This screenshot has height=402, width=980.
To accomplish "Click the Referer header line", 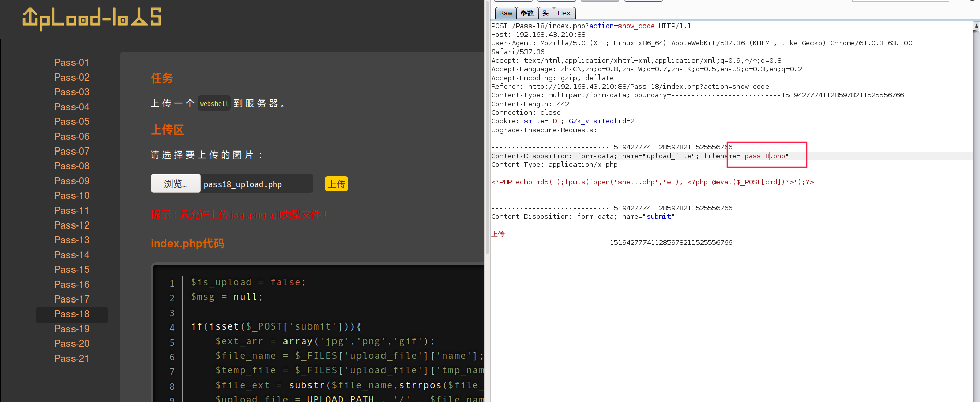I will pyautogui.click(x=630, y=87).
